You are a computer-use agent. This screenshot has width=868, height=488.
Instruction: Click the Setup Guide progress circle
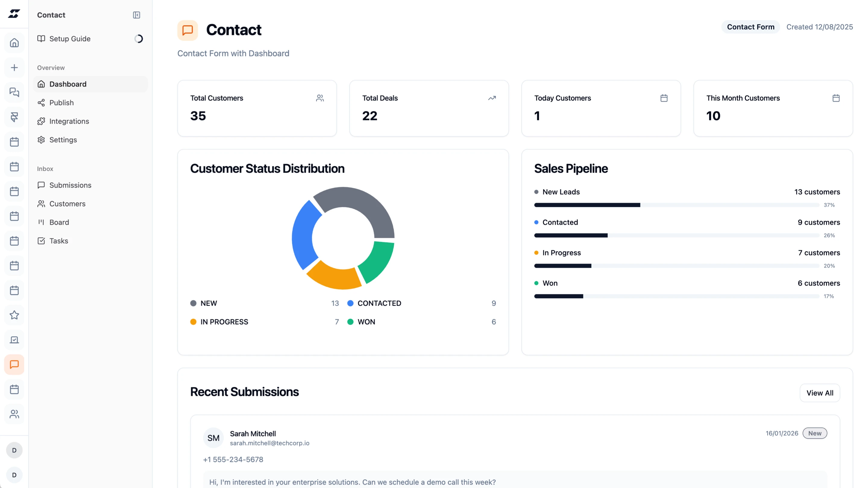coord(139,39)
